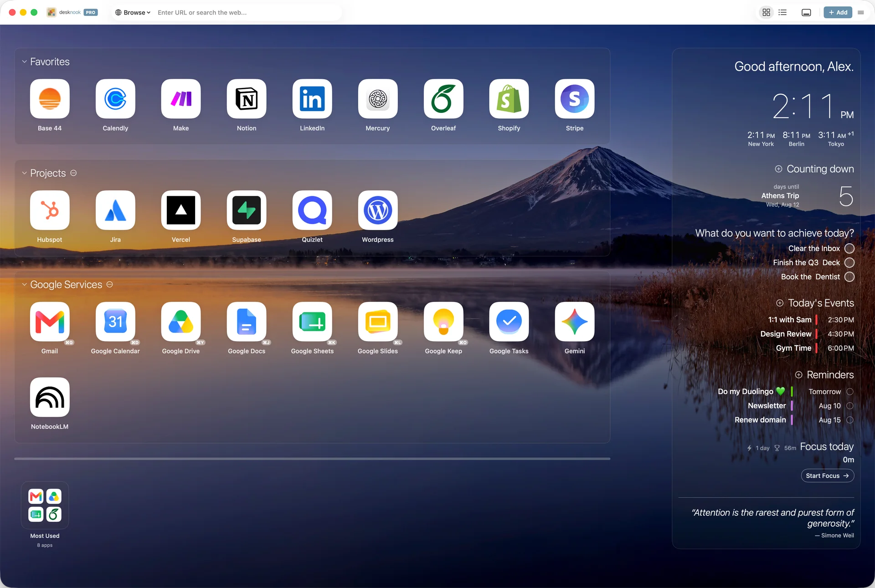
Task: Launch Overleaf from Favorites
Action: pos(443,99)
